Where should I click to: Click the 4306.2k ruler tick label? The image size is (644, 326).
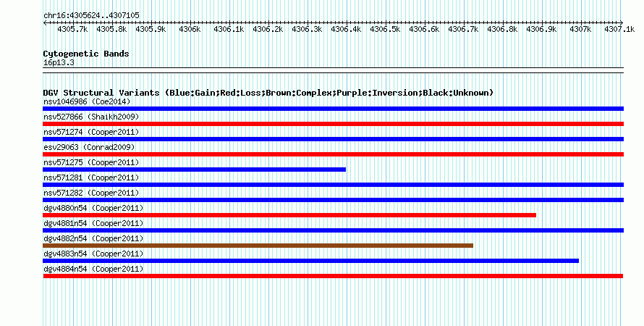click(x=268, y=29)
